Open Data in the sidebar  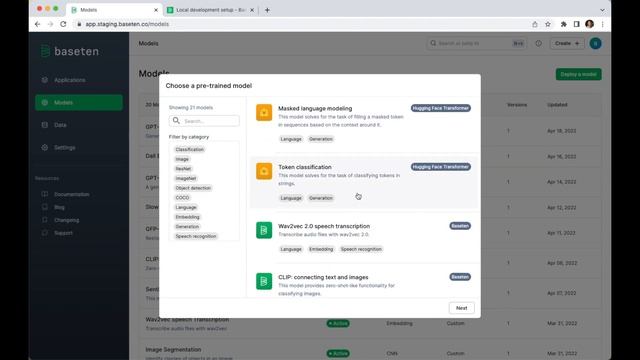pyautogui.click(x=78, y=125)
